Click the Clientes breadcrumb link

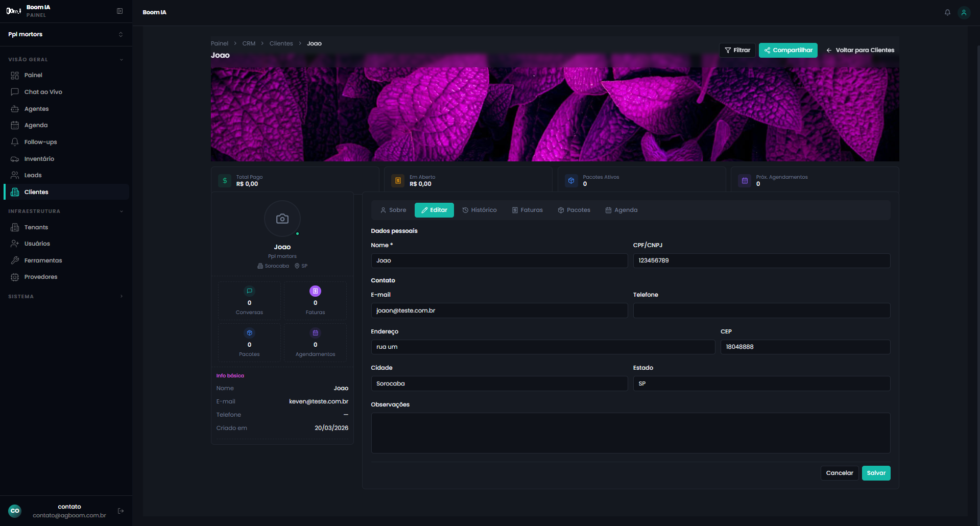(x=281, y=43)
